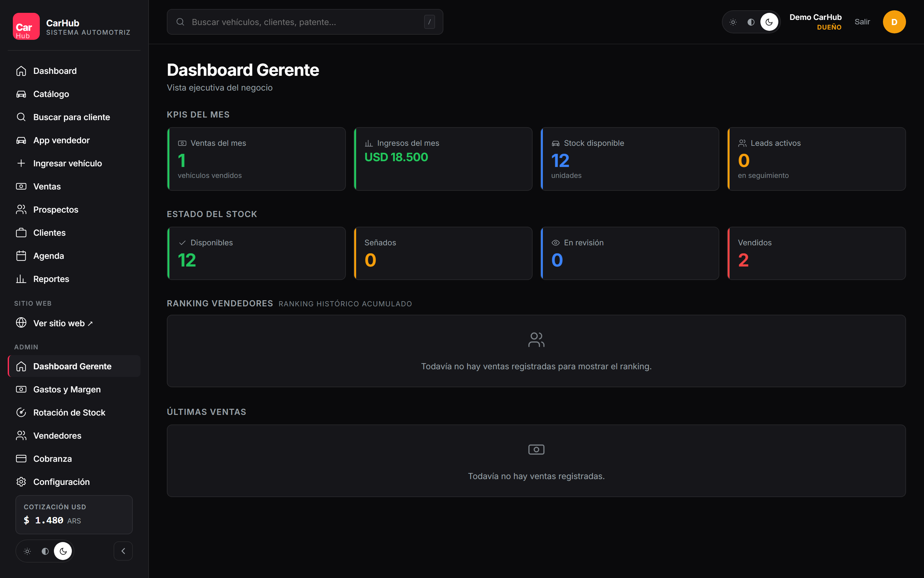Click the Disponibles 12 stock card
The width and height of the screenshot is (924, 578).
coord(256,253)
